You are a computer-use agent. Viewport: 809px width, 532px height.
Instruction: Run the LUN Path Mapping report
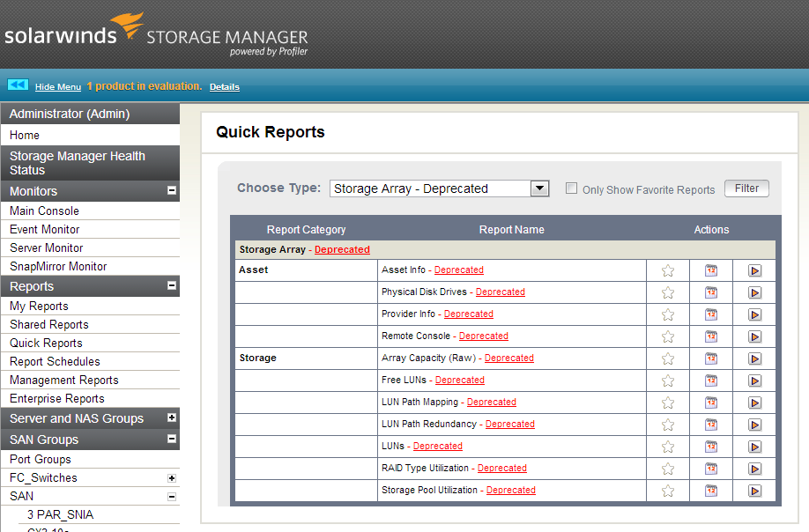[754, 403]
